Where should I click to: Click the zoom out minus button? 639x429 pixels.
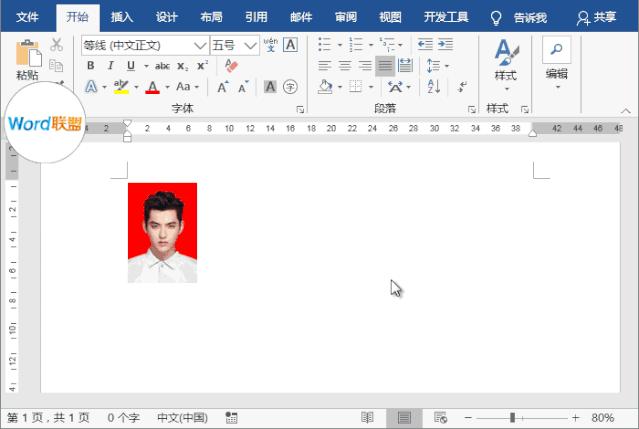click(468, 418)
